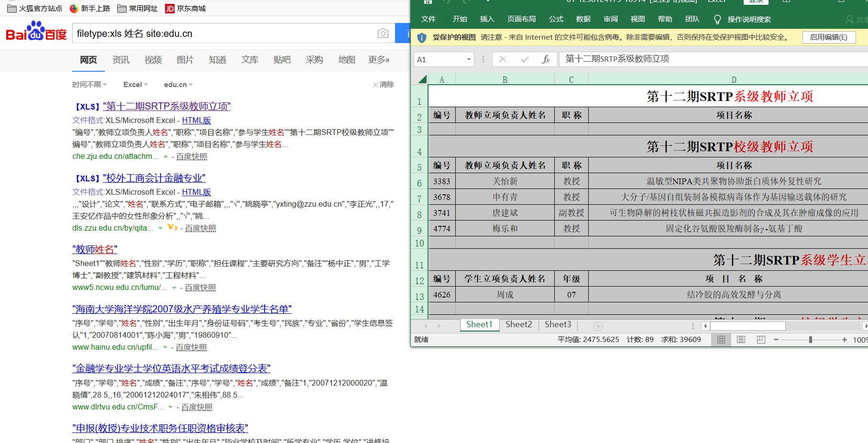Open the edu.cn site filter dropdown

178,85
